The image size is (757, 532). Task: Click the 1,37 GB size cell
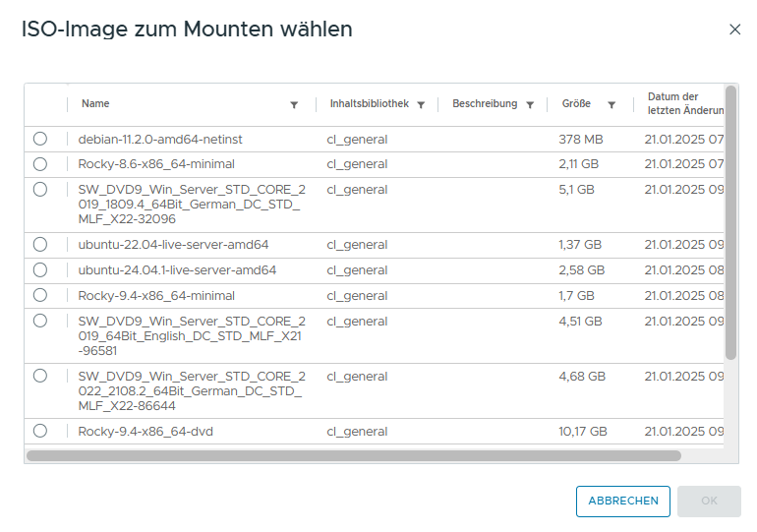[580, 245]
